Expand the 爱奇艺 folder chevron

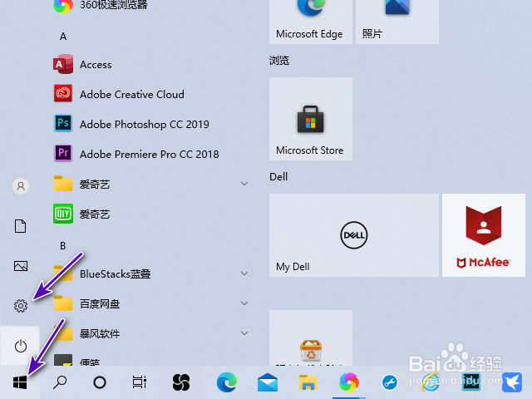[244, 184]
